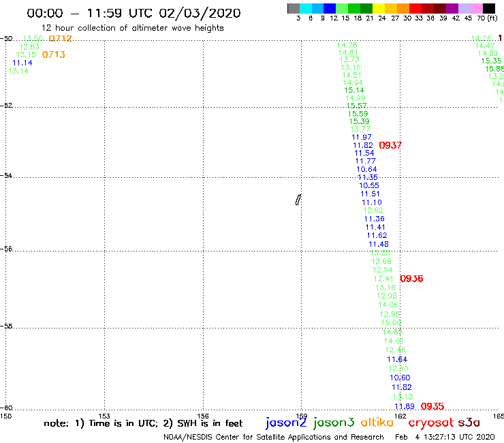Click the date range title text
The height and width of the screenshot is (443, 504).
(133, 14)
